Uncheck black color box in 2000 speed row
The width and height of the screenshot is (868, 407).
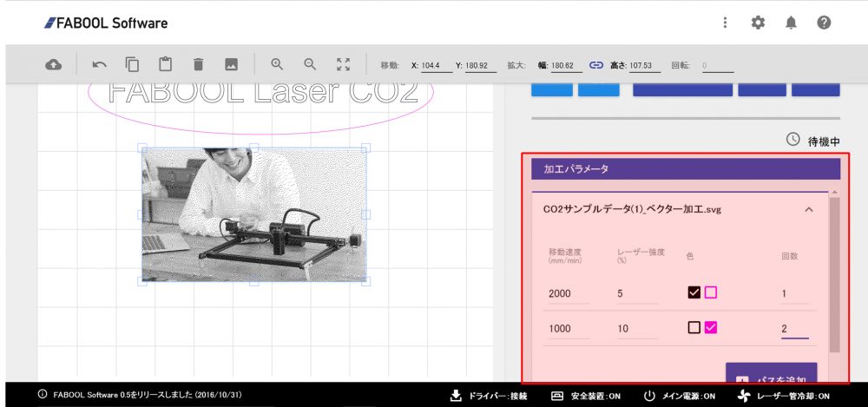[694, 292]
